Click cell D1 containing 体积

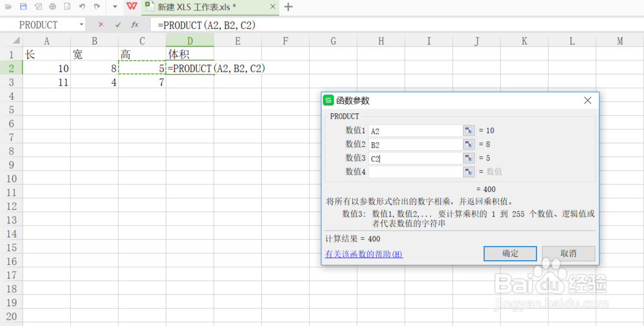tap(190, 54)
